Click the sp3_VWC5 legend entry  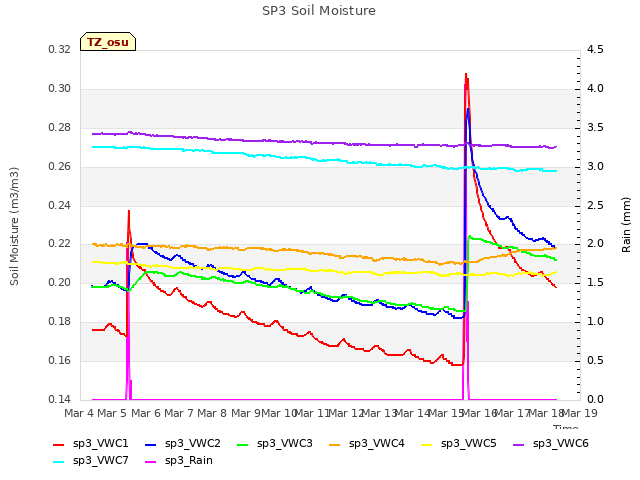(459, 444)
